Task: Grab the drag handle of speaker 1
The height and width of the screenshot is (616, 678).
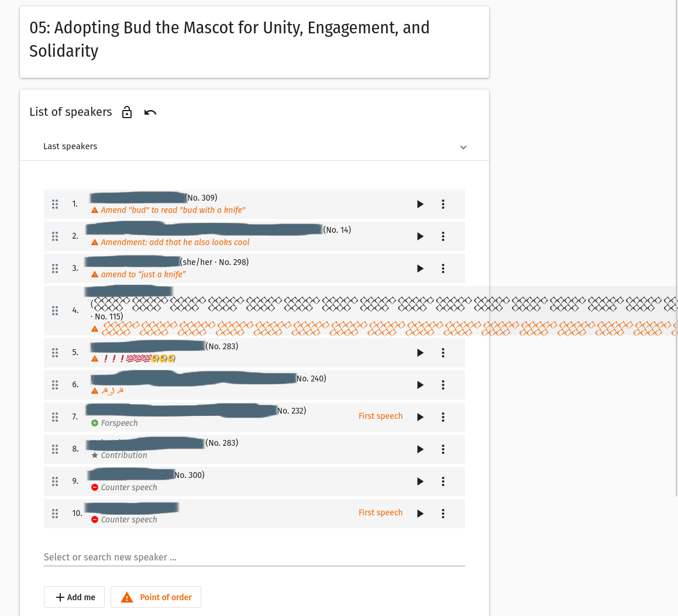Action: (x=55, y=204)
